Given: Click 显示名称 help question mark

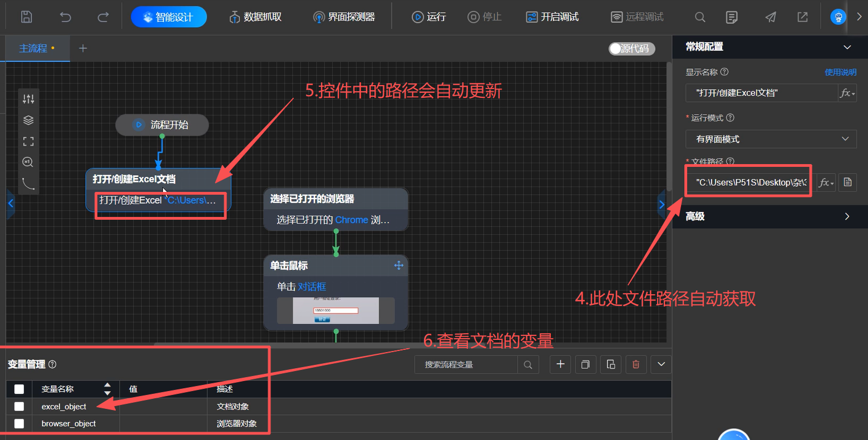Looking at the screenshot, I should point(724,72).
